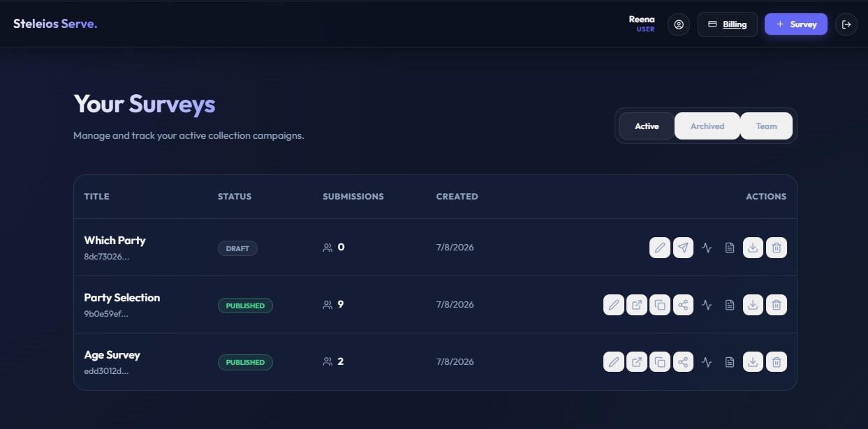This screenshot has width=868, height=429.
Task: Duplicate the Party Selection survey
Action: 660,305
